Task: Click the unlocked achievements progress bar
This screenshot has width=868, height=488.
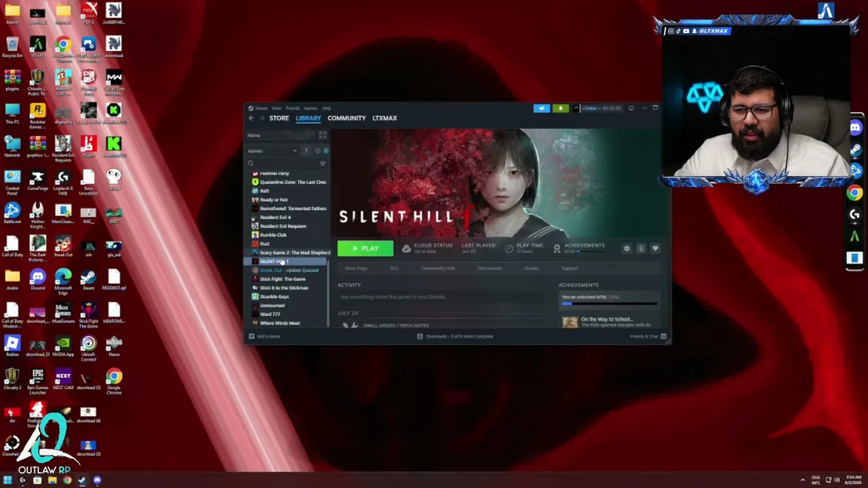Action: pyautogui.click(x=610, y=304)
